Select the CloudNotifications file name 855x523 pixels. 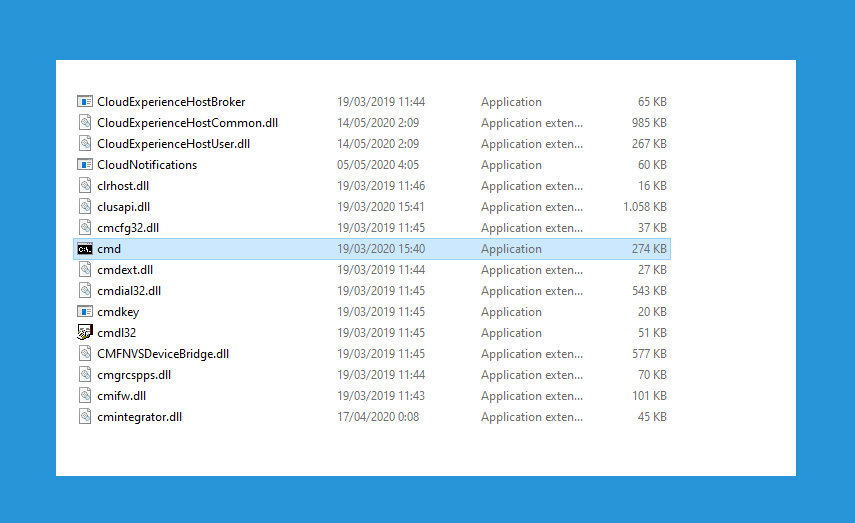pyautogui.click(x=147, y=165)
